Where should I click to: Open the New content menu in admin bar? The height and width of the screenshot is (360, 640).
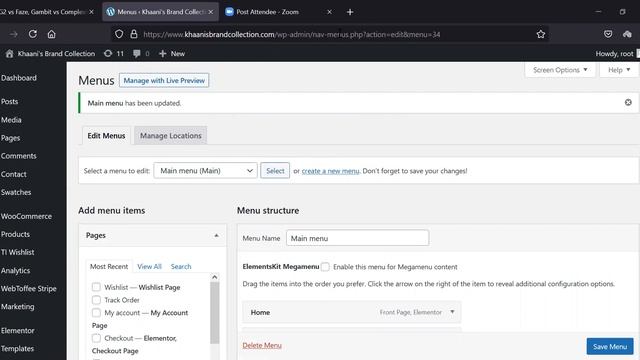[x=172, y=53]
